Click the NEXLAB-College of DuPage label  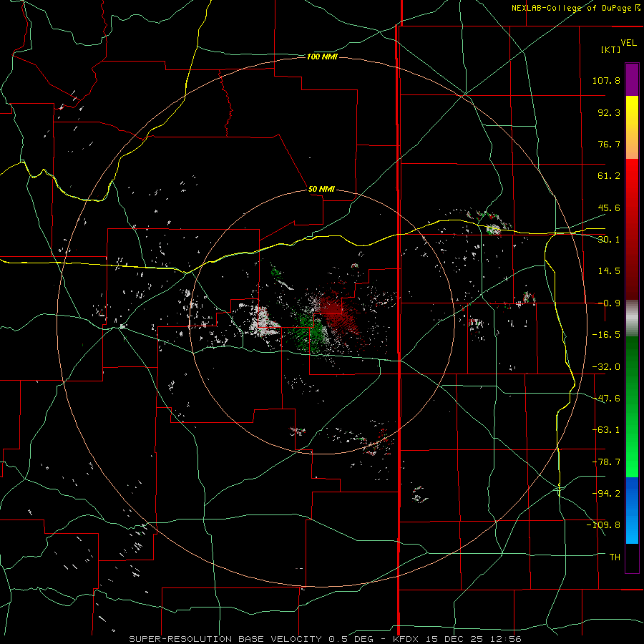click(571, 8)
